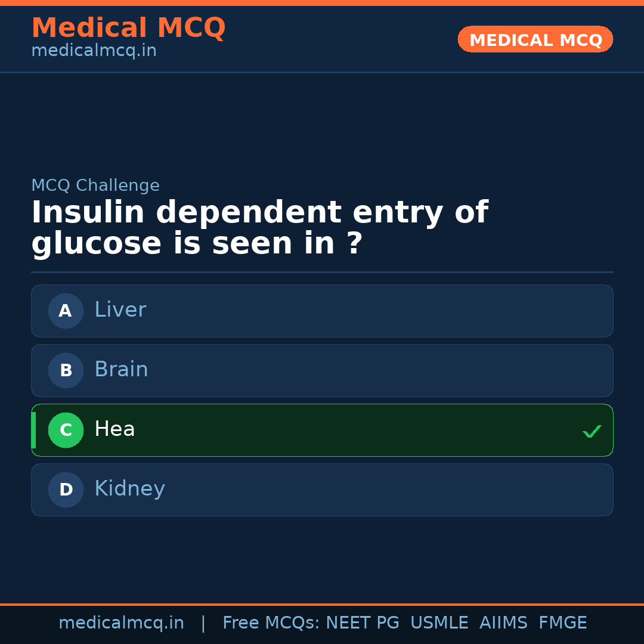The width and height of the screenshot is (644, 644).
Task: Click the insulin dependent glucose question text
Action: (259, 228)
